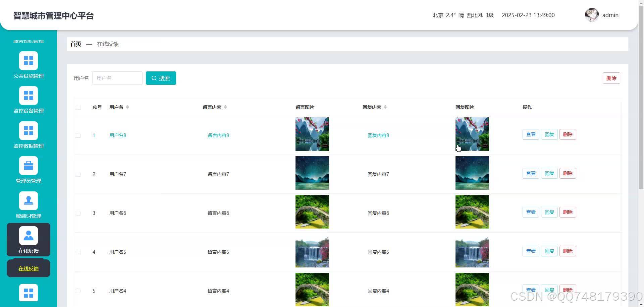Viewport: 644px width, 307px height.
Task: Click 查看 for 用户名8 row
Action: (x=531, y=134)
